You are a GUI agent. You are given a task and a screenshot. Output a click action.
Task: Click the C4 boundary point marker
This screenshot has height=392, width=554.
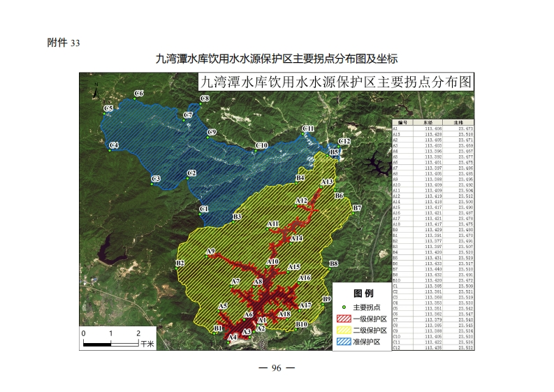pos(110,150)
